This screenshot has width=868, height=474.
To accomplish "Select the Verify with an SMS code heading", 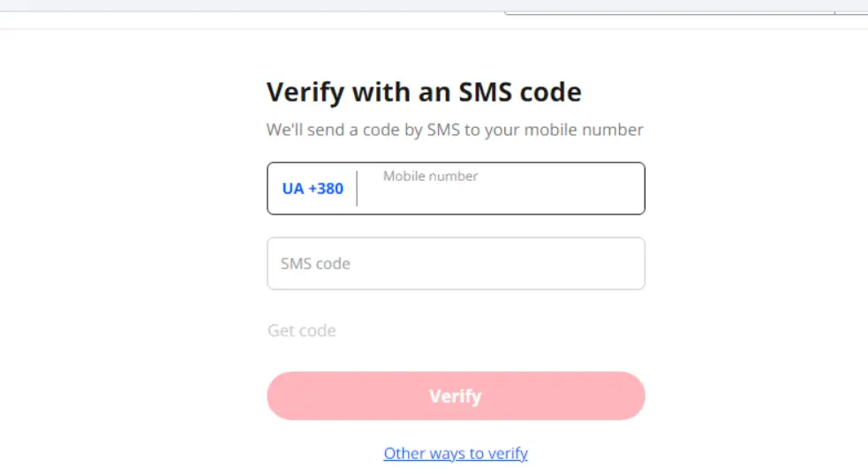I will [424, 92].
